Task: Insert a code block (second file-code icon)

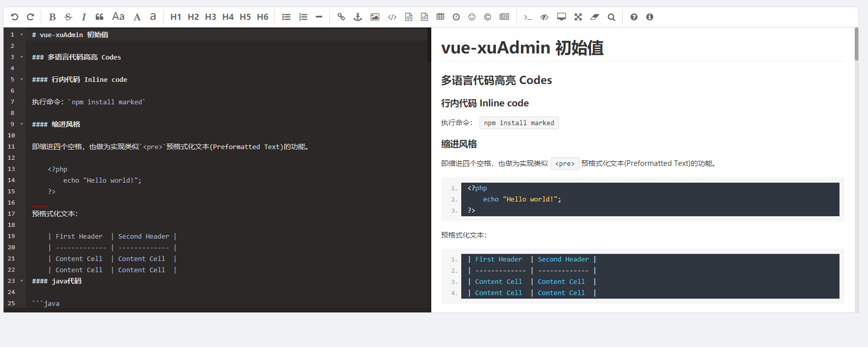Action: [x=425, y=17]
